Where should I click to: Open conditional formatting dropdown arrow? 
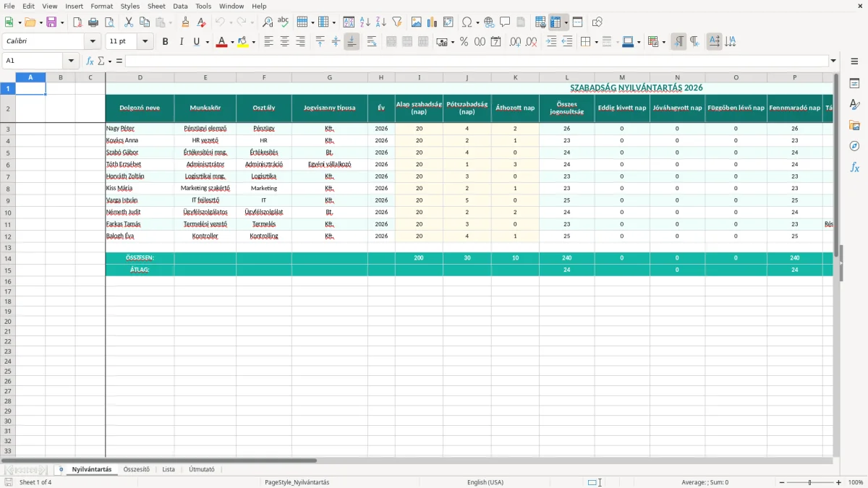[x=663, y=42]
